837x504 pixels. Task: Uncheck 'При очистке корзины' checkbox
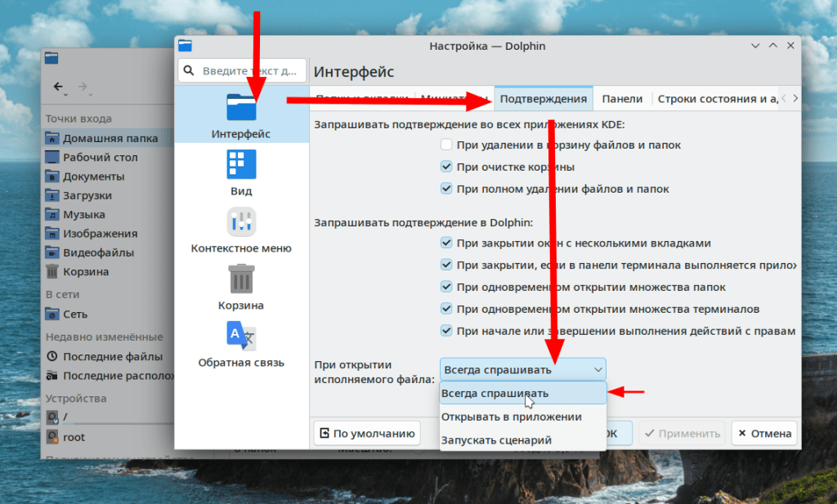[446, 167]
